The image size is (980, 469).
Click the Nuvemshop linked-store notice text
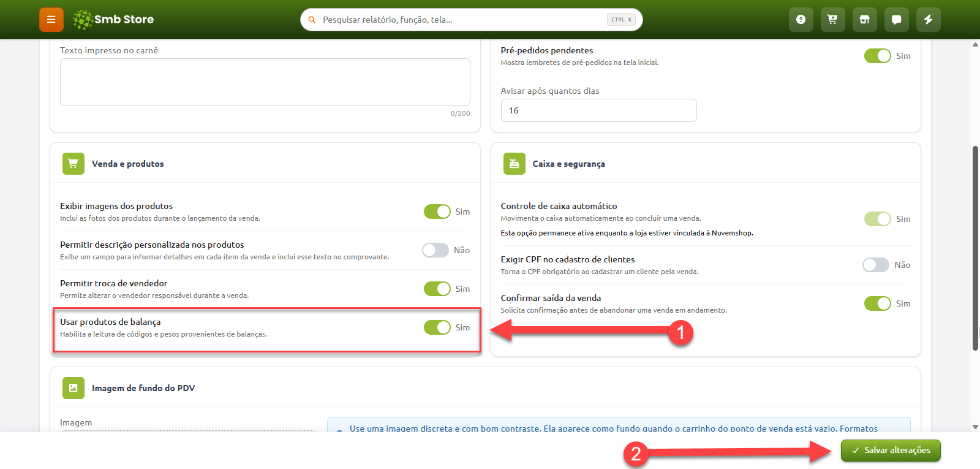point(627,233)
